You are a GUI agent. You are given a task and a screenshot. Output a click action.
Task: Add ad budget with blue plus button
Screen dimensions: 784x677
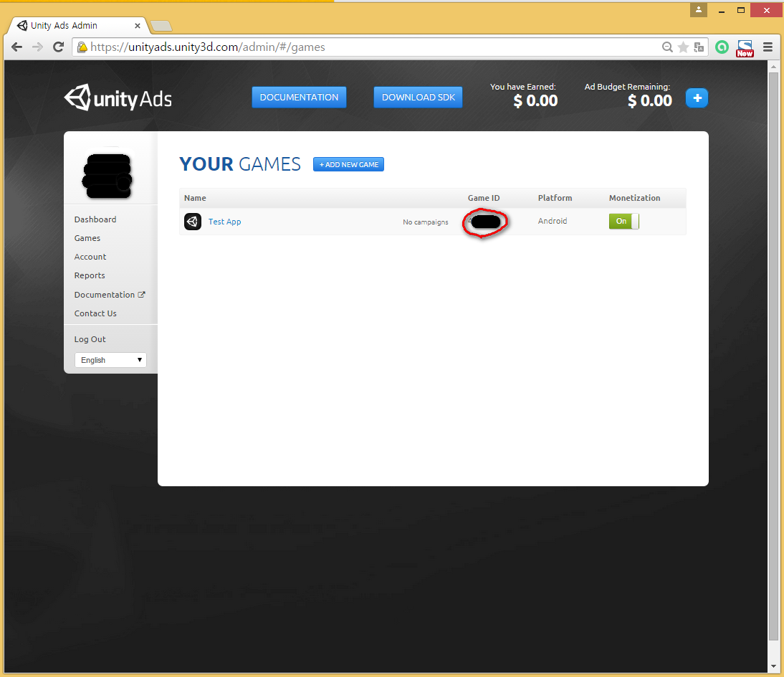(x=697, y=98)
